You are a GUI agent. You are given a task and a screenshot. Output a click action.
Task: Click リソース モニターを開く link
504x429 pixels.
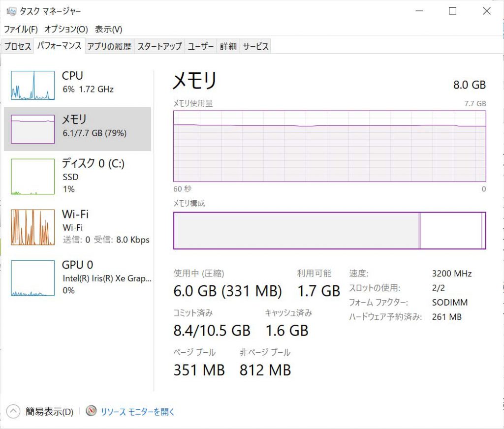138,411
